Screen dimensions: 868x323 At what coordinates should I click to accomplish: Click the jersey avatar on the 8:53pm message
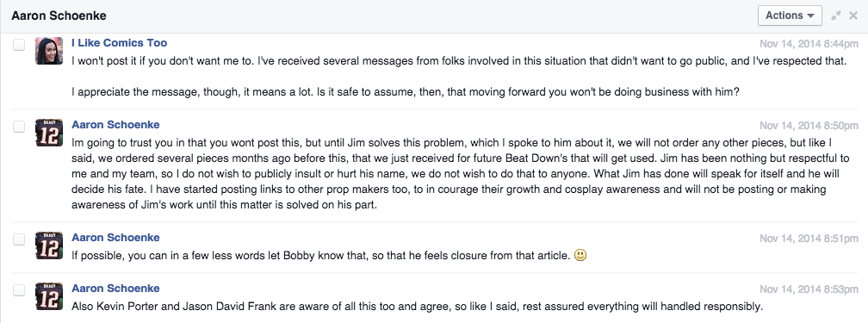coord(49,296)
